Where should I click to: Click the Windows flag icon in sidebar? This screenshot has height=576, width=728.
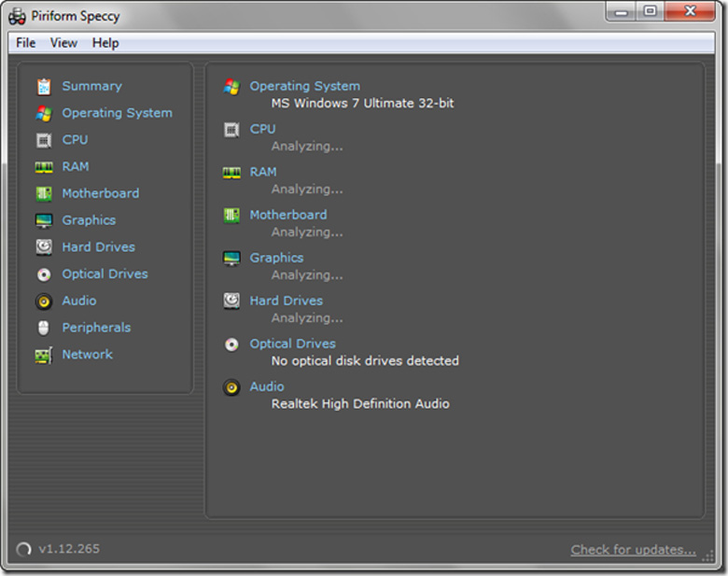pos(44,114)
